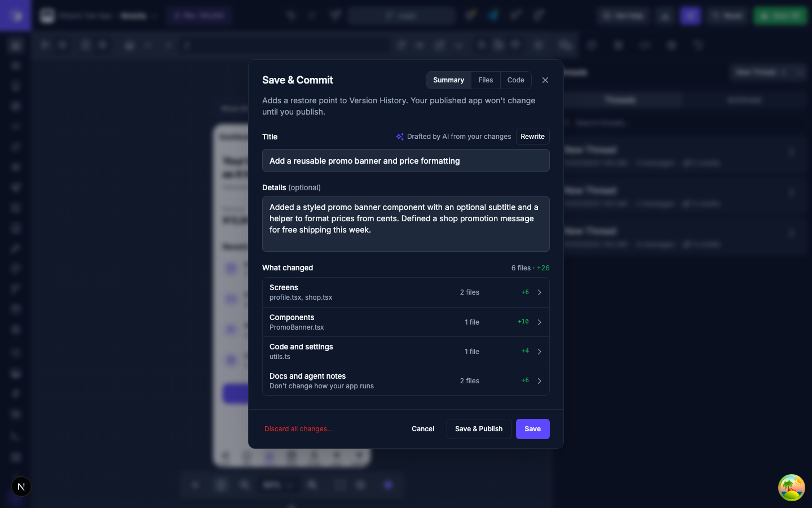Open the Next.js dev tools badge
812x508 pixels.
coord(21,487)
